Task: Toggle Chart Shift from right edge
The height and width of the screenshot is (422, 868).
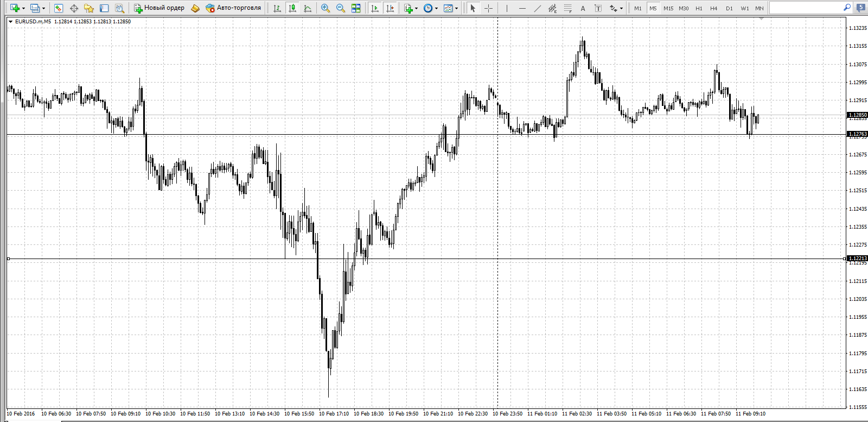Action: tap(390, 8)
